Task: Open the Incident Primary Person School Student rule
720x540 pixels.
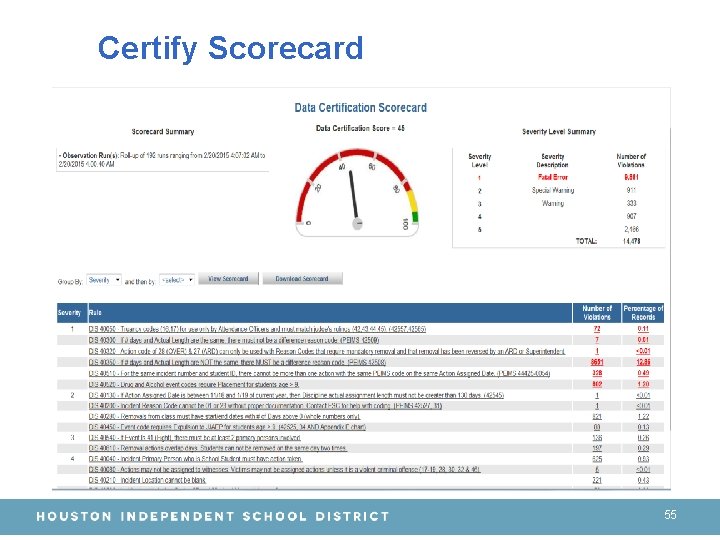Action: tap(196, 459)
